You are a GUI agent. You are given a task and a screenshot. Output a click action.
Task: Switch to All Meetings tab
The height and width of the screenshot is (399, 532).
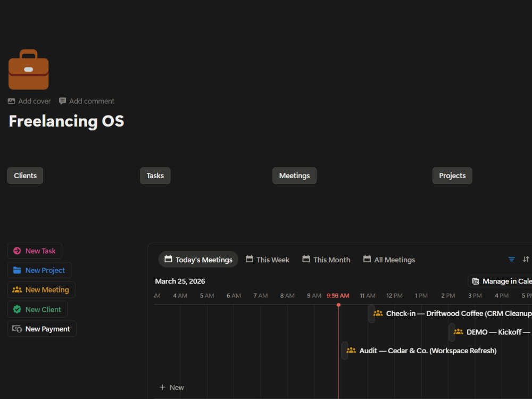click(x=389, y=260)
